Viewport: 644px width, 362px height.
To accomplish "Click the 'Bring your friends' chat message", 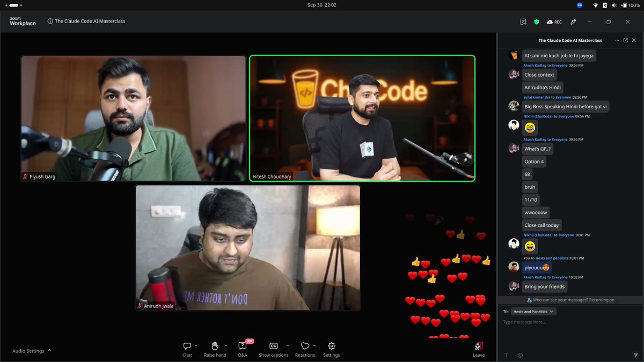I will coord(545,286).
